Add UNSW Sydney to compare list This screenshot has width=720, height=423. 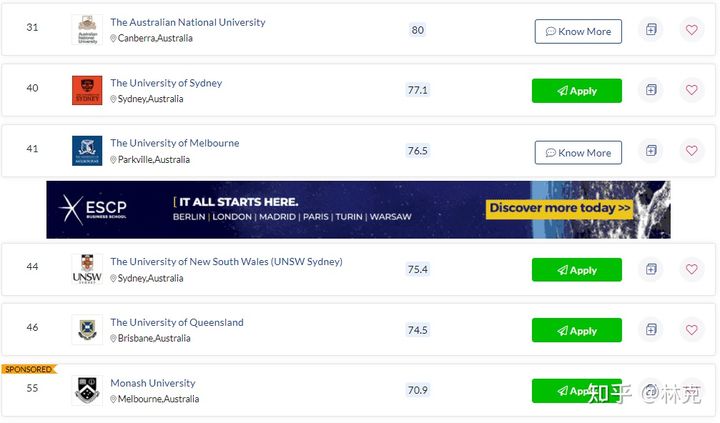[651, 269]
